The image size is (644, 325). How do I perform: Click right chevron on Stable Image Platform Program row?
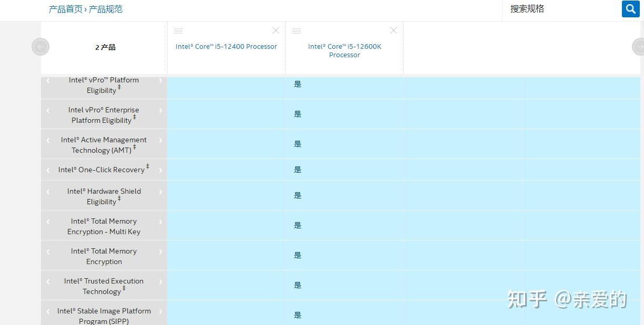point(160,311)
